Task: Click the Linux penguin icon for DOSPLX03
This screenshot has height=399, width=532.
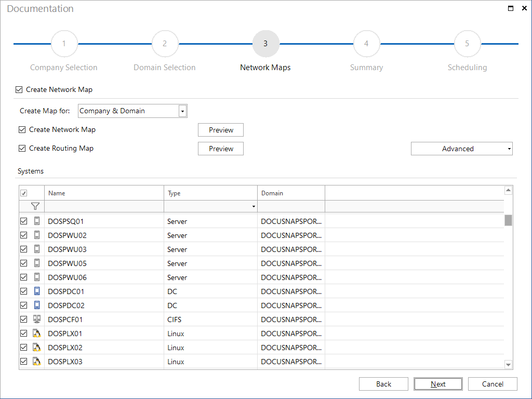Action: tap(37, 362)
